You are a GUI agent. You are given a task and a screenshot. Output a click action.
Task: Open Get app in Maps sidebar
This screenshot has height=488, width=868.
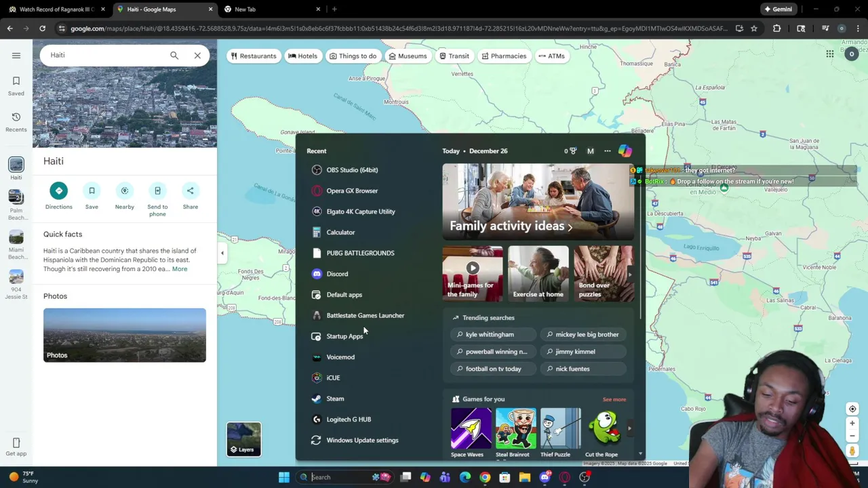pyautogui.click(x=16, y=447)
